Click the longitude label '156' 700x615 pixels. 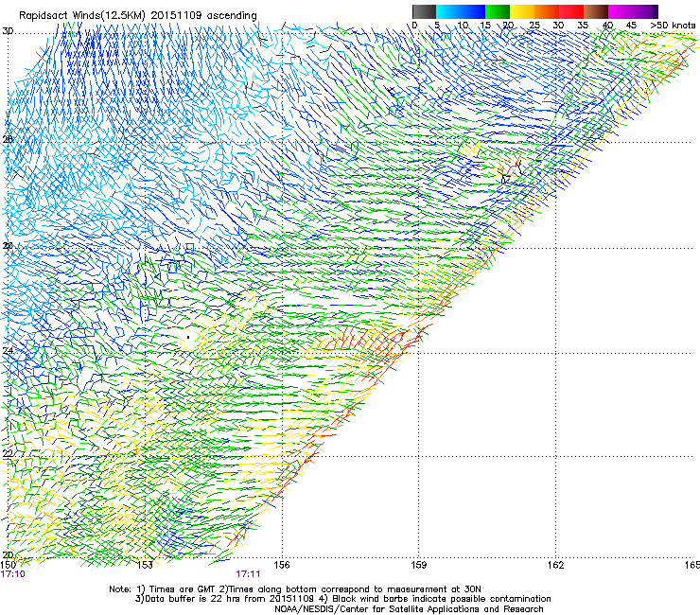[x=282, y=565]
